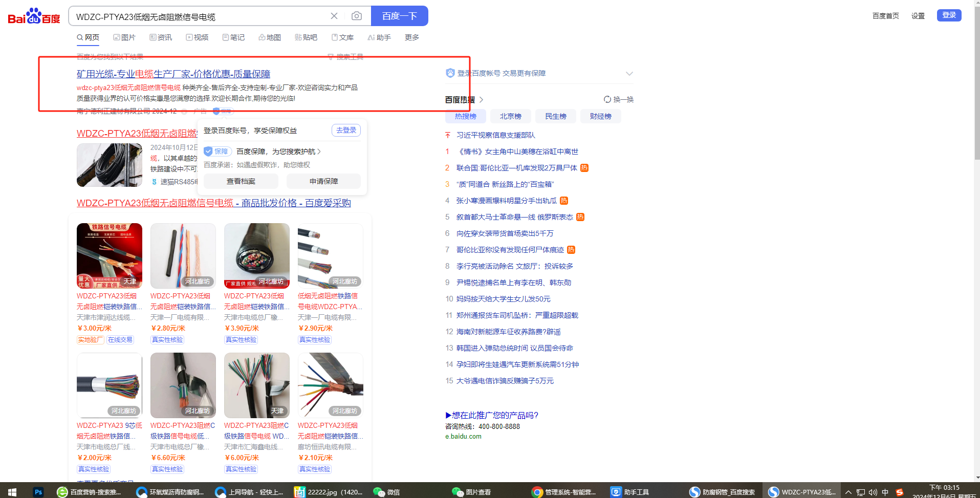The image size is (980, 498).
Task: Open 百度保障，为您搜索护航 link
Action: tap(278, 151)
